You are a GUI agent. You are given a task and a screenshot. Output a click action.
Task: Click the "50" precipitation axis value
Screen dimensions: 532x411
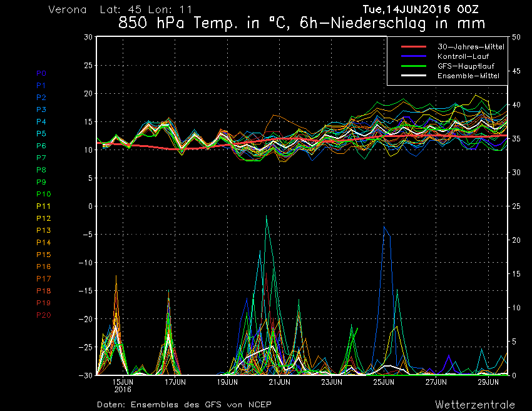click(x=516, y=38)
